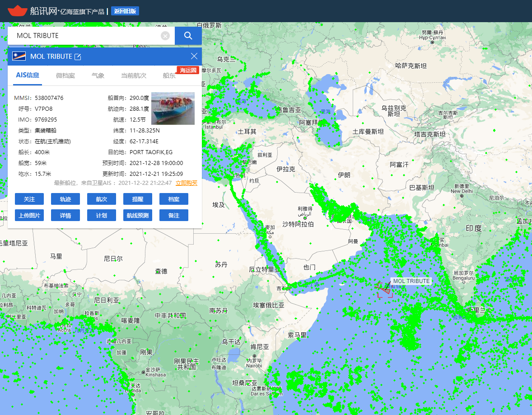Select the 当前航次 tab
Screen dimensions: 532x415
[134, 75]
